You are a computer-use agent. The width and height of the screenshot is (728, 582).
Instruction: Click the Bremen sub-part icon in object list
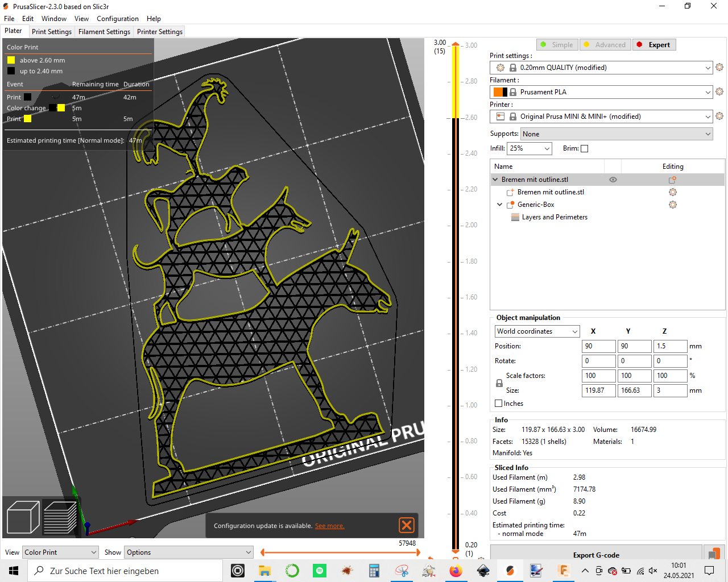coord(510,192)
